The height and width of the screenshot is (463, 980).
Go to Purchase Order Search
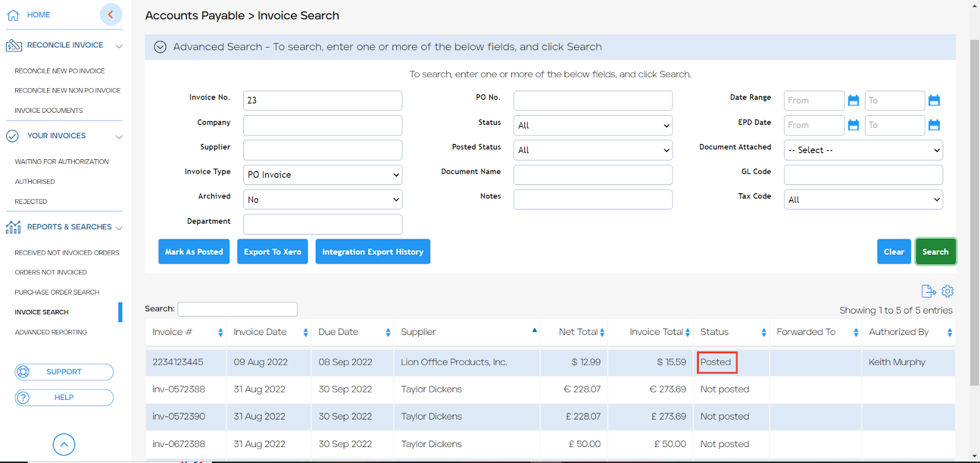(x=57, y=292)
